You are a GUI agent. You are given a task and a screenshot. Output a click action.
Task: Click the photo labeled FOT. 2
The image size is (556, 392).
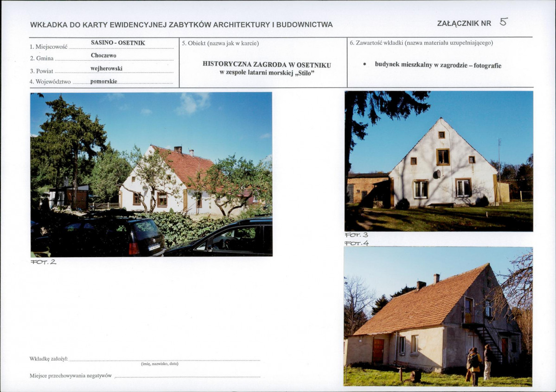coord(152,174)
